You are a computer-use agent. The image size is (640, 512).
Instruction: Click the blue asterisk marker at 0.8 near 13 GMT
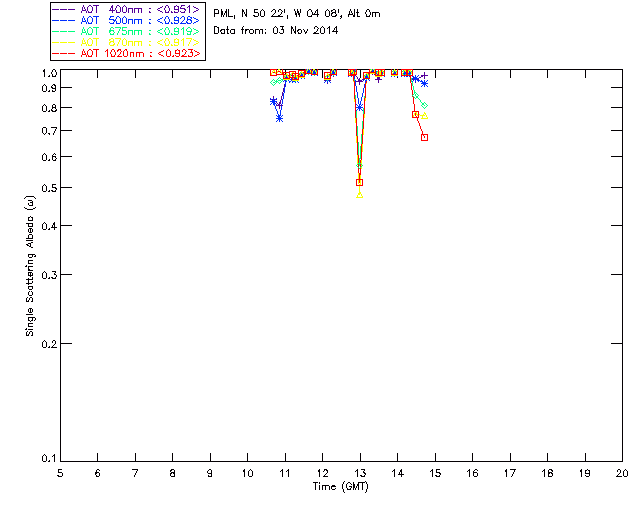click(x=360, y=108)
